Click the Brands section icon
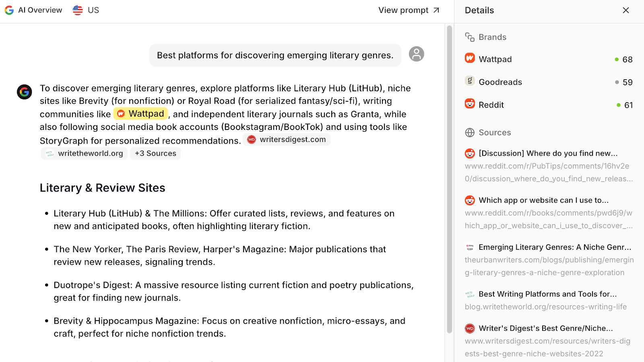Image resolution: width=644 pixels, height=362 pixels. [470, 37]
